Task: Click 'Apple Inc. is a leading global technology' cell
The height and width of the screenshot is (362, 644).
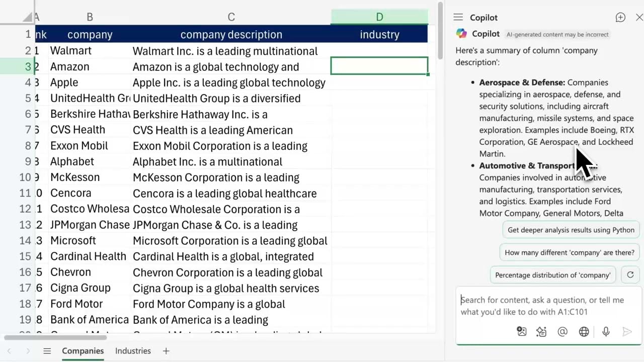Action: point(231,82)
